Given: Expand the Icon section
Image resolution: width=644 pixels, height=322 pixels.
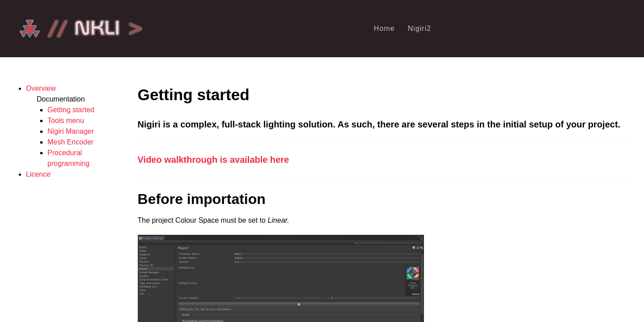Looking at the screenshot, I should pyautogui.click(x=185, y=314).
